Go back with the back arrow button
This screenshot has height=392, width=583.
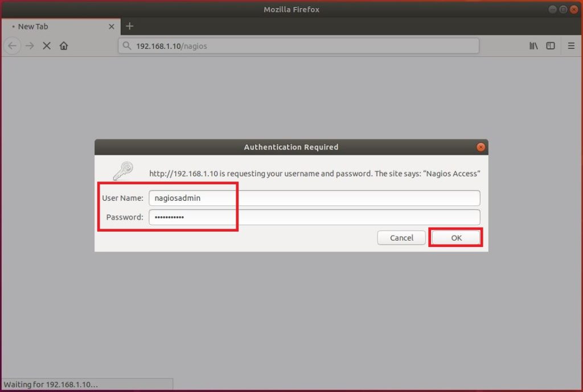point(13,46)
